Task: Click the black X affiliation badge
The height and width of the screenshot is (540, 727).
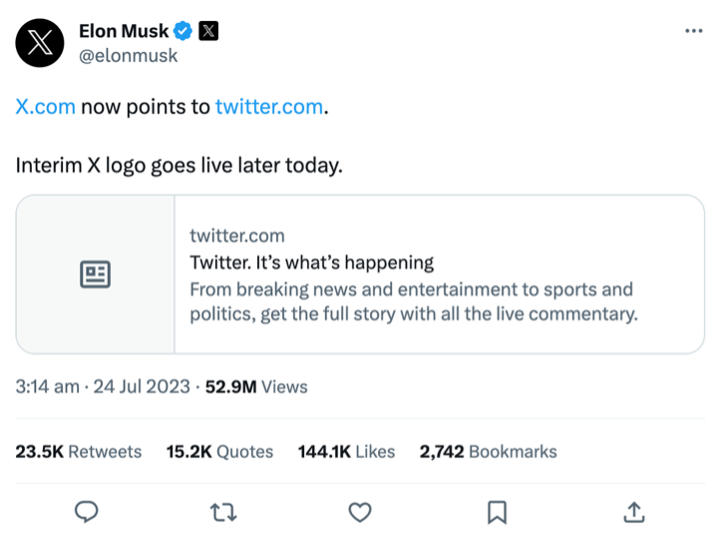Action: (208, 31)
